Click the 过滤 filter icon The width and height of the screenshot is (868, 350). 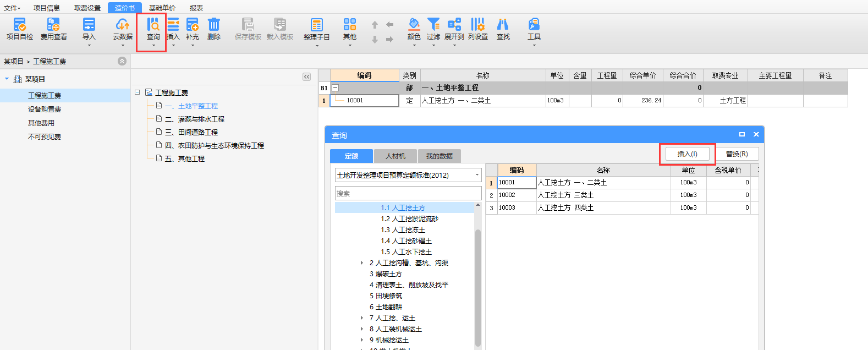coord(433,25)
